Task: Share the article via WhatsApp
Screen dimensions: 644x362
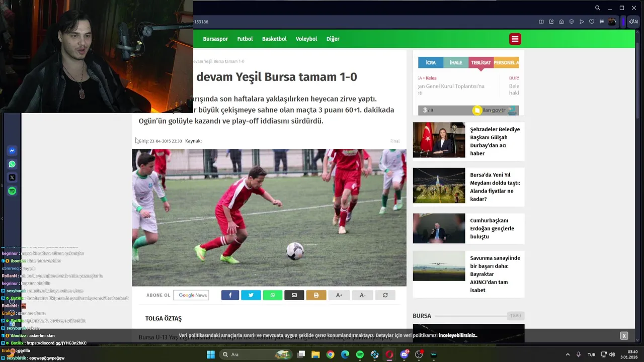Action: (273, 295)
